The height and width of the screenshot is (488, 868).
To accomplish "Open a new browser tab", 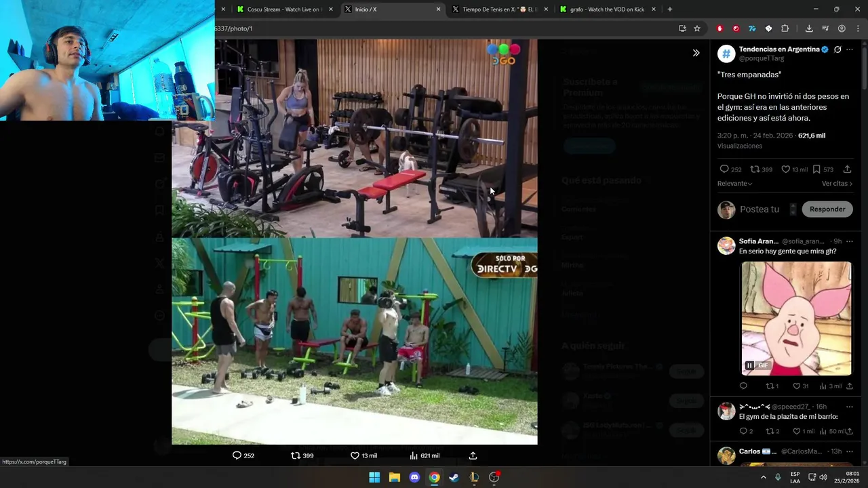I will click(670, 9).
